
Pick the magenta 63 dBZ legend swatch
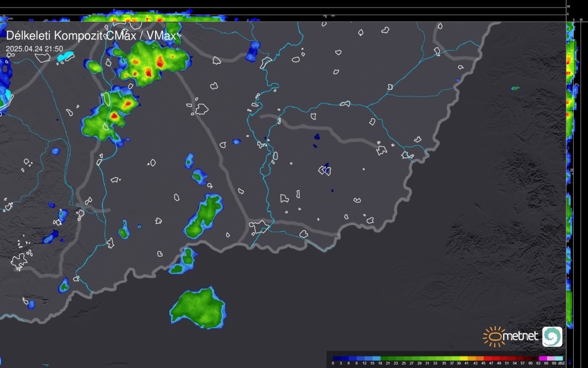click(x=542, y=358)
